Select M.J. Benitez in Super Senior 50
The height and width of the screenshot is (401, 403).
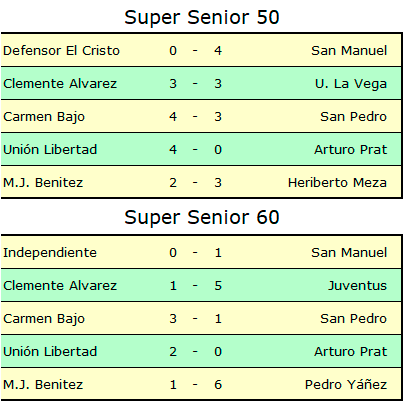point(43,183)
